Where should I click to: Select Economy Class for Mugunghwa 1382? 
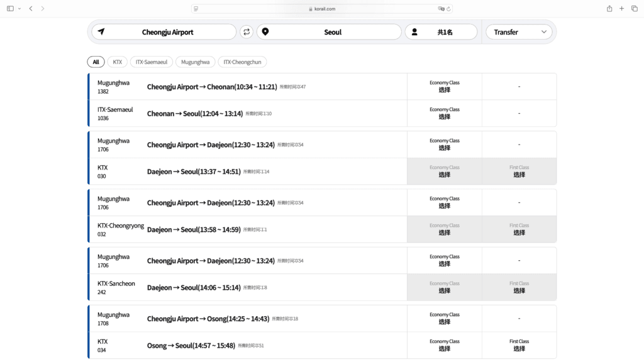pos(445,87)
